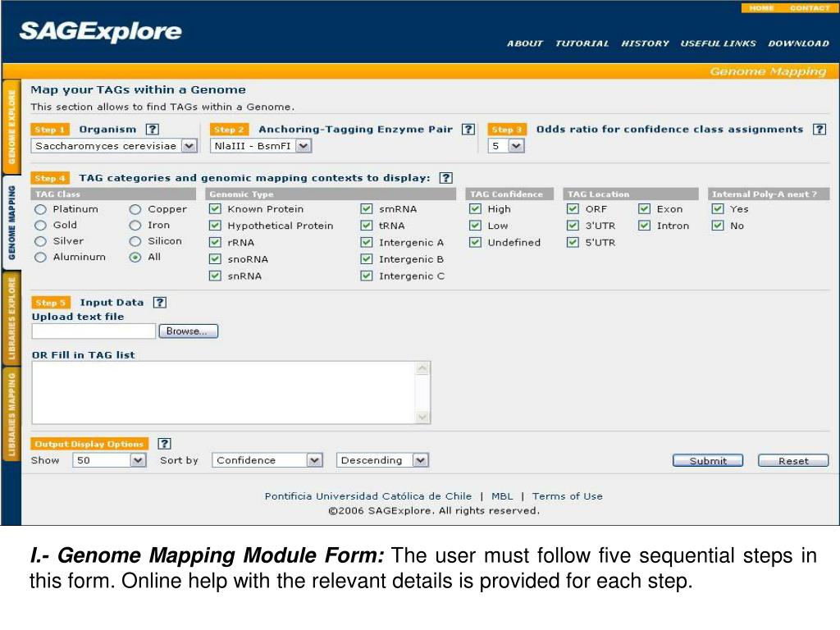Image resolution: width=840 pixels, height=630 pixels.
Task: Toggle Internal Poly-A No checkbox
Action: click(718, 226)
